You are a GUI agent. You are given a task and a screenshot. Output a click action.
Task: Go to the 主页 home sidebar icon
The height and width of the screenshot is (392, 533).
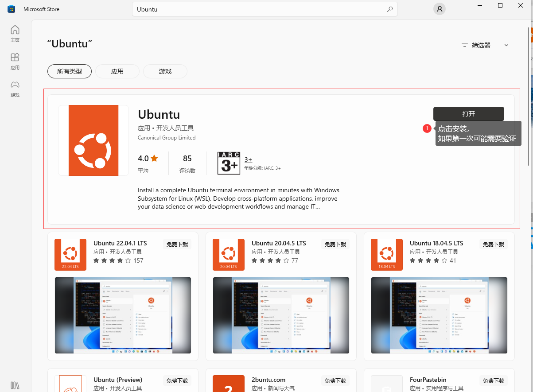(x=15, y=34)
